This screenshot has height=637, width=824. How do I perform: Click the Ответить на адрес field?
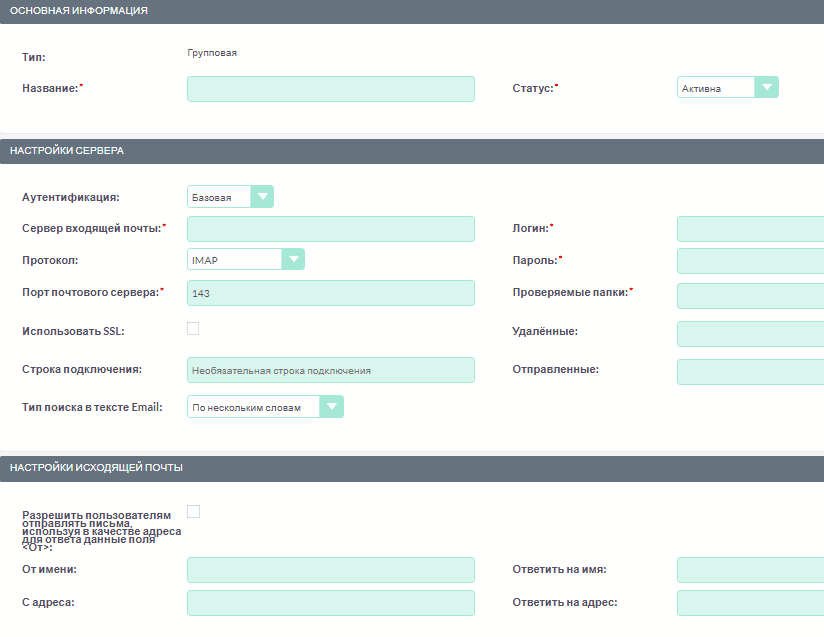tap(750, 603)
